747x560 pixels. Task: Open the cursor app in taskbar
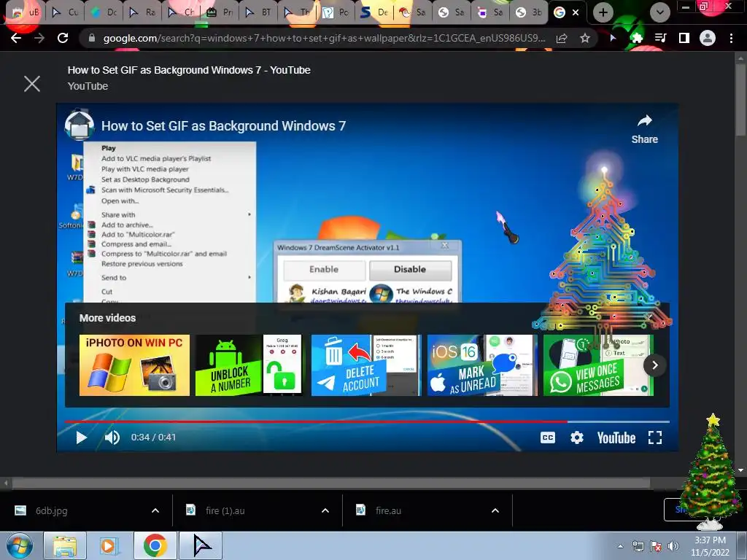[201, 545]
